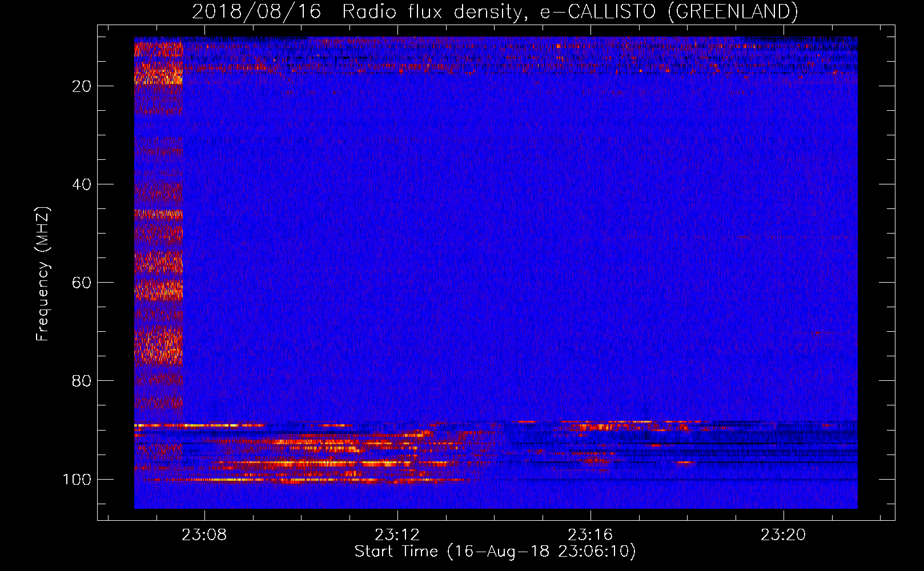Click the 20 MHz frequency tick label
The width and height of the screenshot is (924, 571).
pos(82,86)
